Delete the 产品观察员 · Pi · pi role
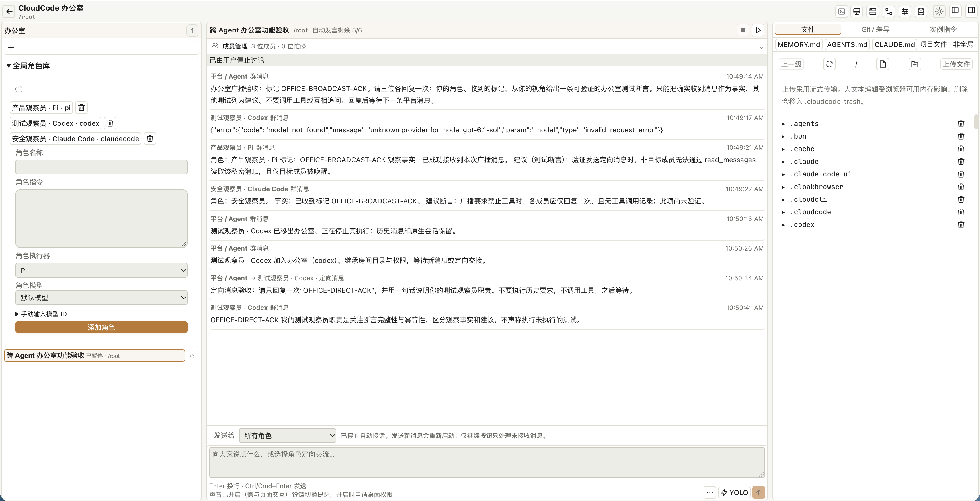The image size is (980, 501). pyautogui.click(x=81, y=108)
